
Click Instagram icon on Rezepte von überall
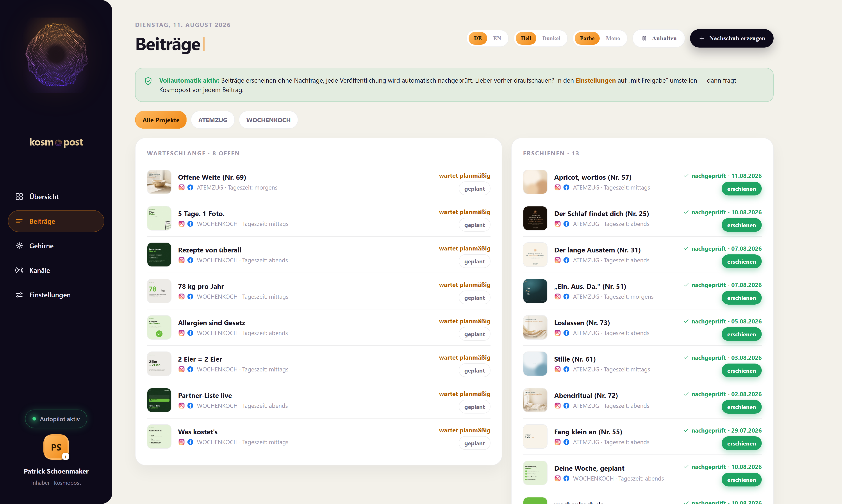tap(182, 260)
